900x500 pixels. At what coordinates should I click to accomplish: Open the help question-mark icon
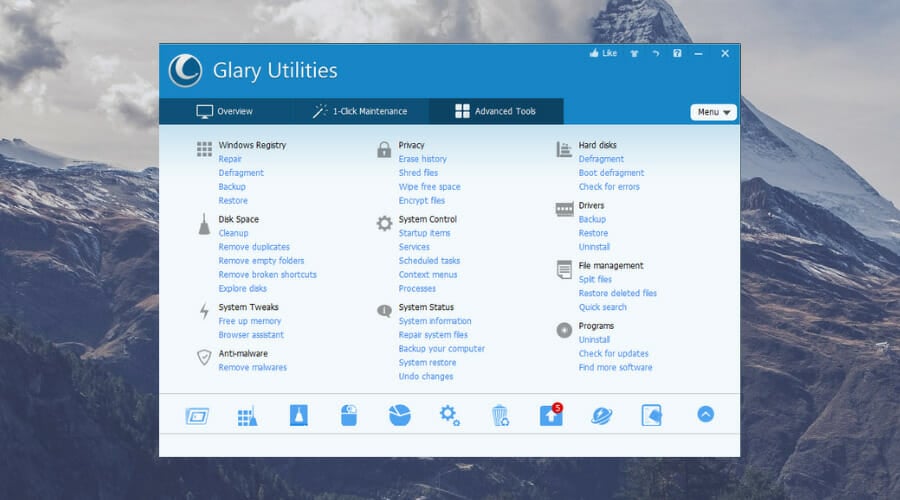677,53
